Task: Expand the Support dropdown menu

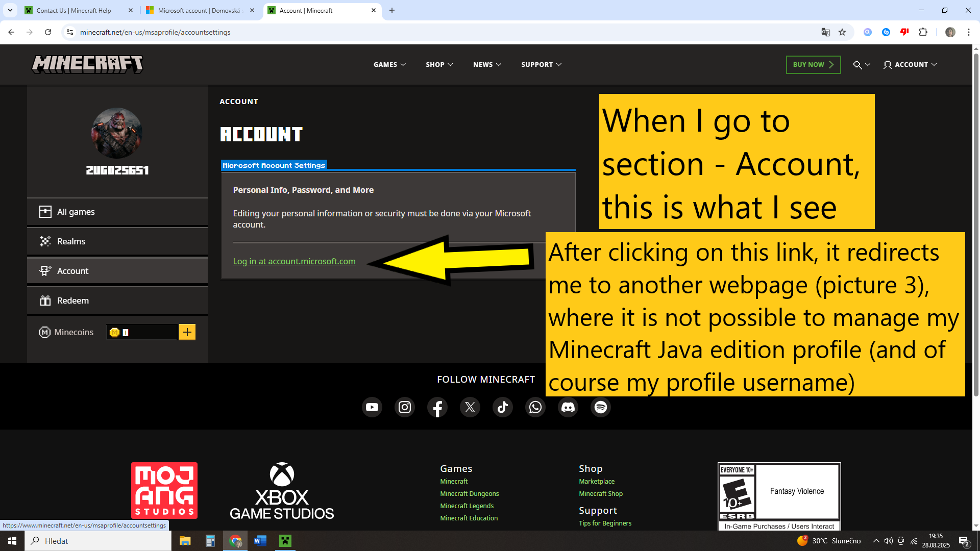Action: pyautogui.click(x=541, y=65)
